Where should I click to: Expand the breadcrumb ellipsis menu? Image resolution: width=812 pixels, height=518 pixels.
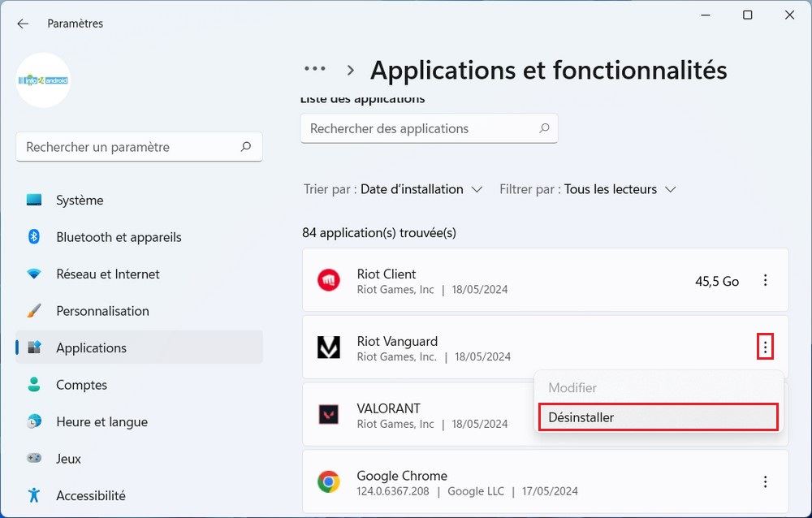314,70
